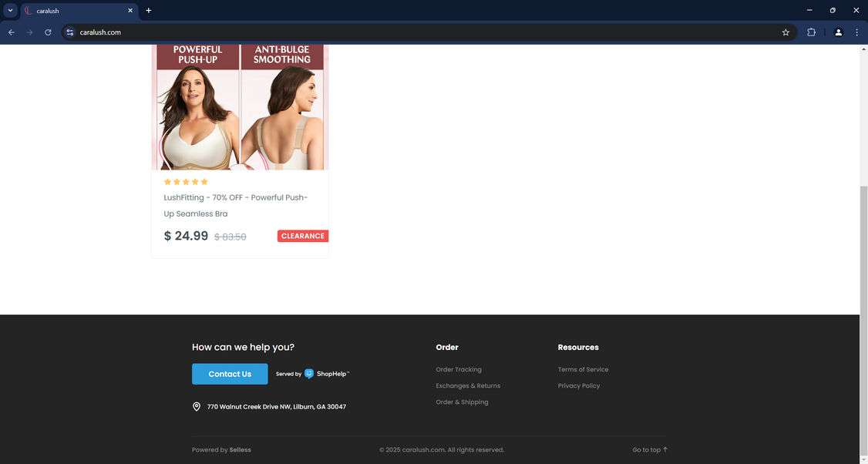Reload the current page
Image resolution: width=868 pixels, height=464 pixels.
click(48, 32)
